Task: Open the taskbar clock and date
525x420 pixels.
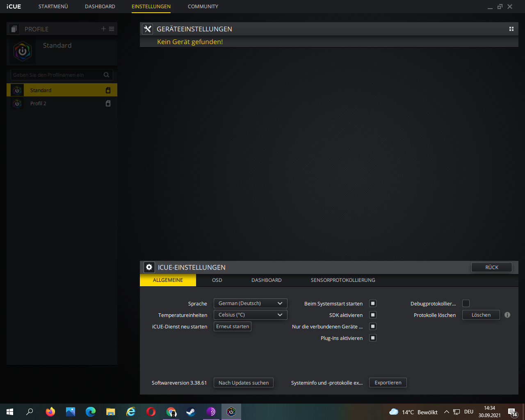Action: pos(490,412)
